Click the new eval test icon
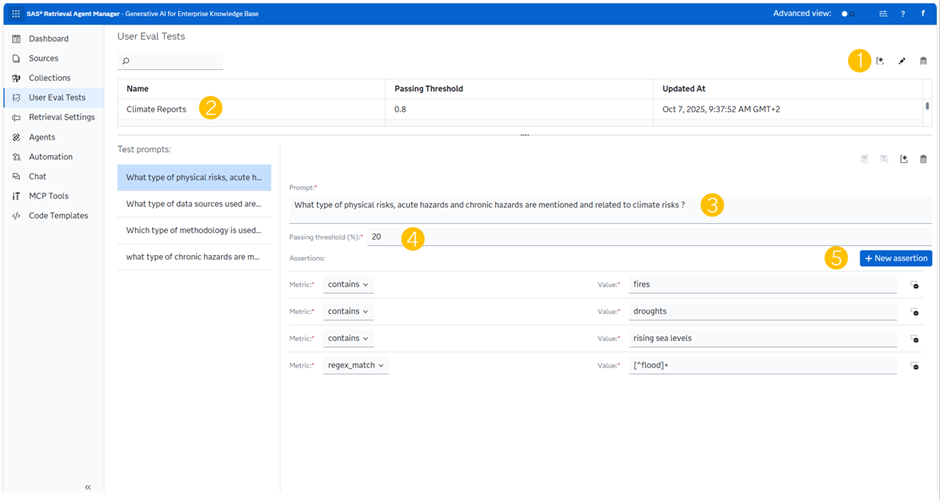This screenshot has height=500, width=940. coord(880,61)
